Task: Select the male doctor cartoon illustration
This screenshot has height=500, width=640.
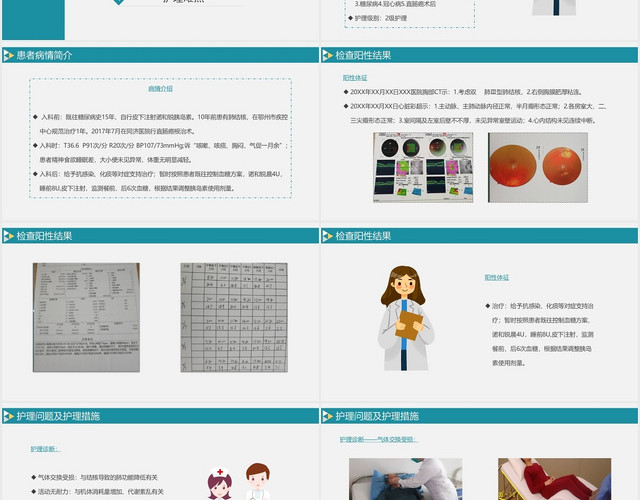Action: (x=258, y=482)
